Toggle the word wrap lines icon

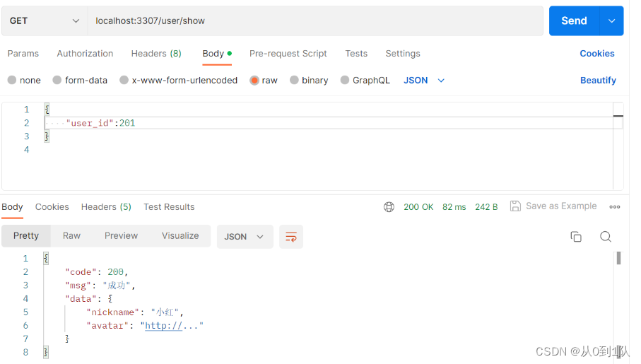(x=291, y=236)
